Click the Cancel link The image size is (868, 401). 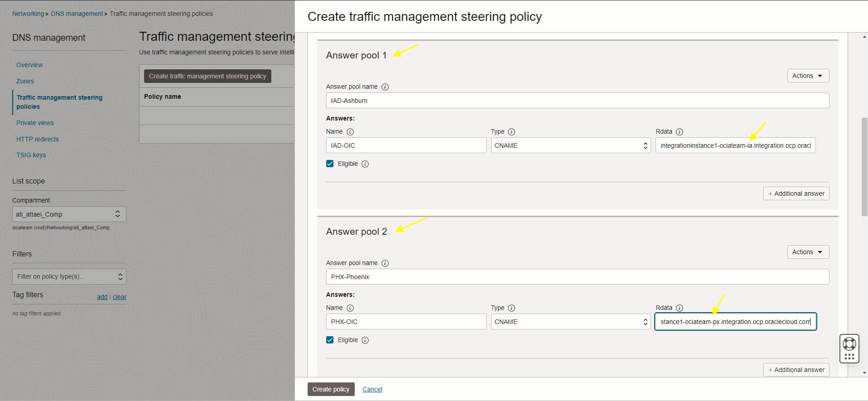click(372, 389)
